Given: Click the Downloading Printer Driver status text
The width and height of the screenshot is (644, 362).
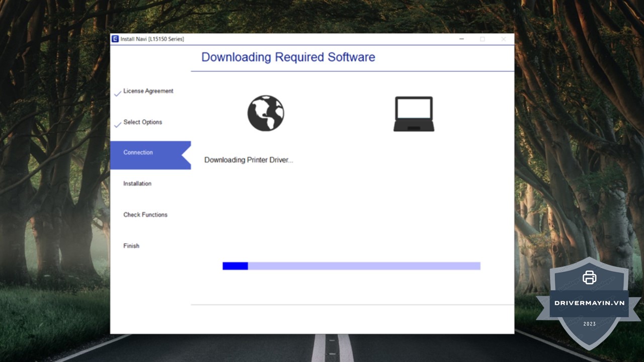Looking at the screenshot, I should click(249, 160).
